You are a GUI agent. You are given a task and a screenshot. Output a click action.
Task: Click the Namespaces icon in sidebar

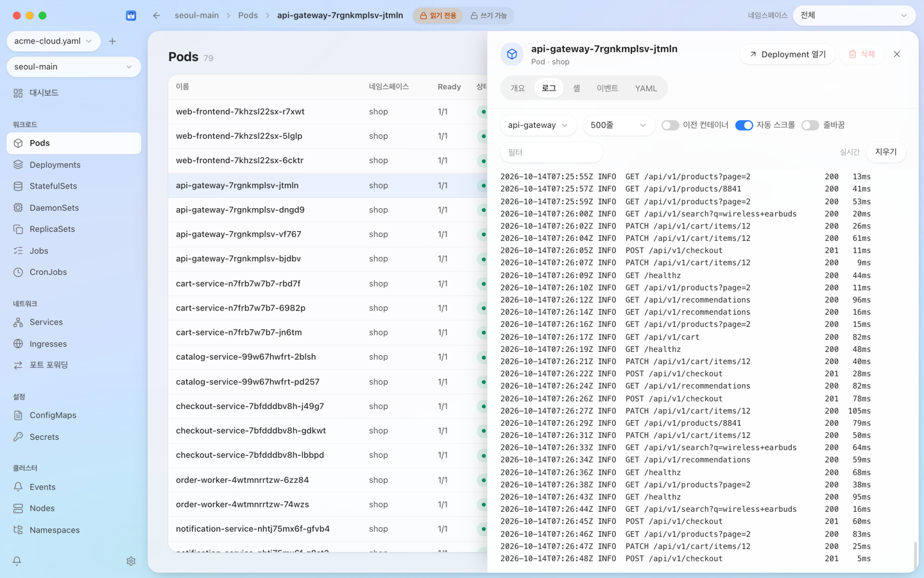click(18, 530)
